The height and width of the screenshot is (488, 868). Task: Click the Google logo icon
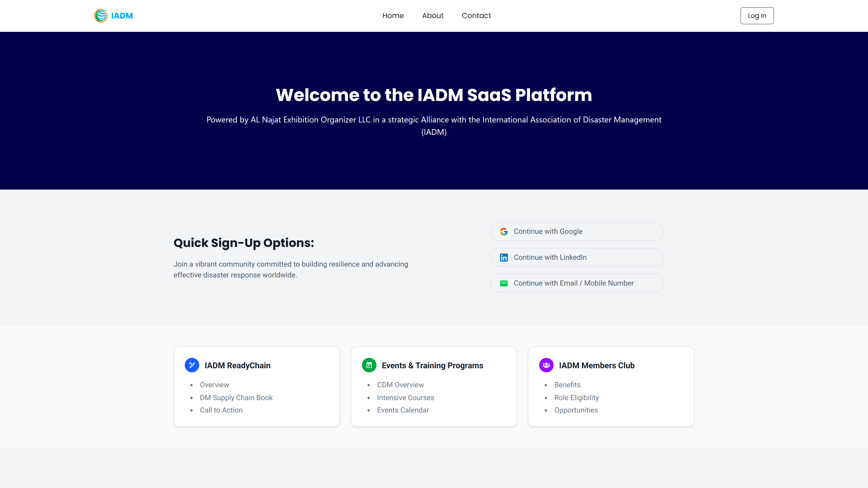pos(504,232)
